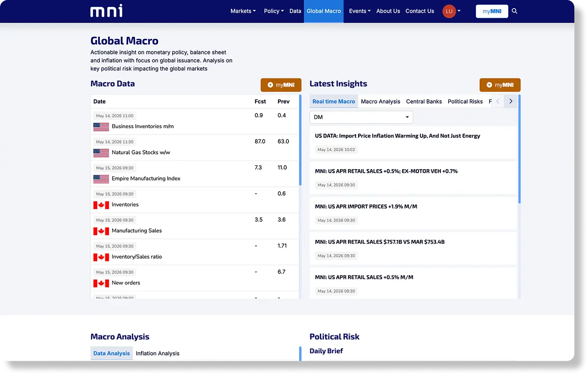The width and height of the screenshot is (588, 375).
Task: Go to About Us page
Action: (x=388, y=11)
